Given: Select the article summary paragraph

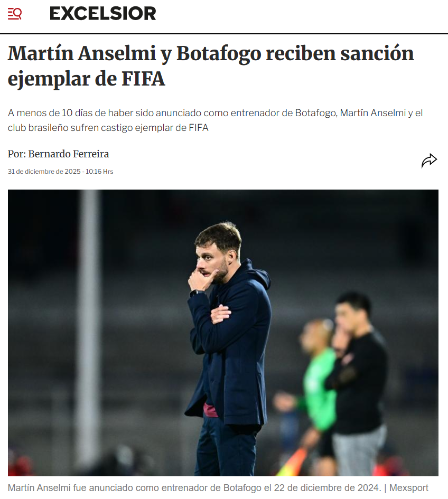Looking at the screenshot, I should [x=215, y=120].
